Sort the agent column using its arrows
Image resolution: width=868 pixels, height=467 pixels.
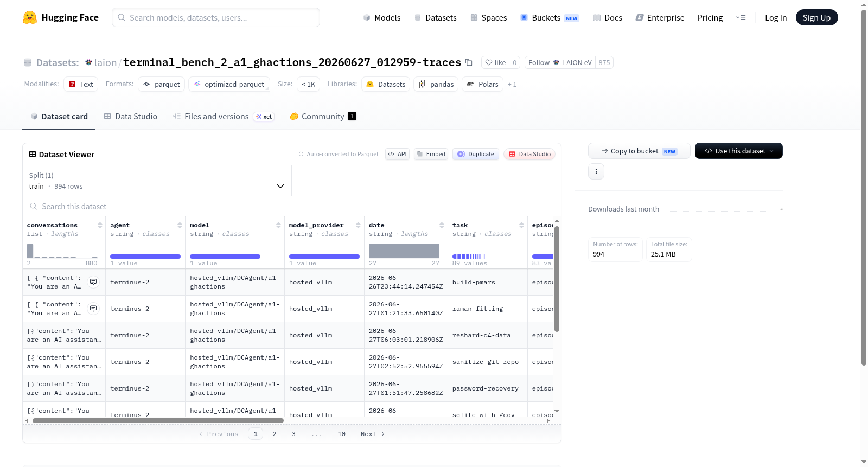click(180, 225)
